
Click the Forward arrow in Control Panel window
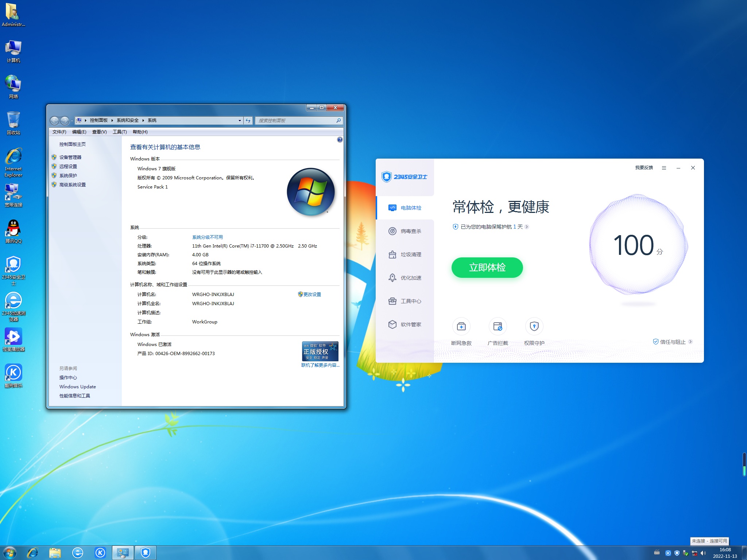point(65,120)
